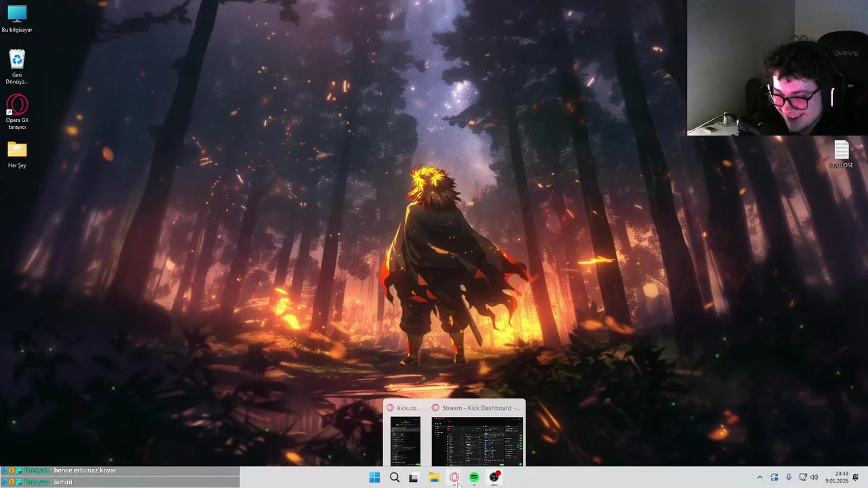The image size is (868, 488).
Task: Open the volume control speaker icon
Action: (814, 478)
